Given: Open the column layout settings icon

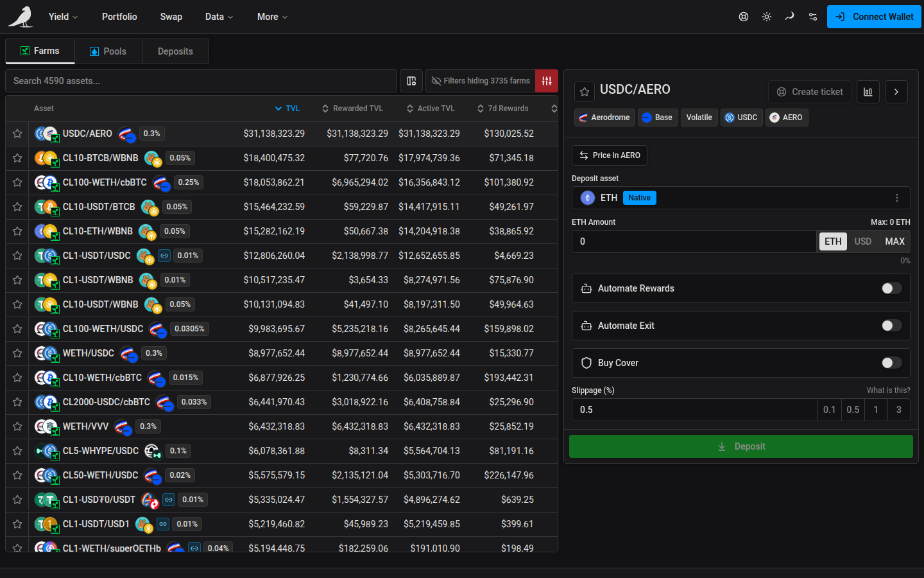Looking at the screenshot, I should pos(411,81).
